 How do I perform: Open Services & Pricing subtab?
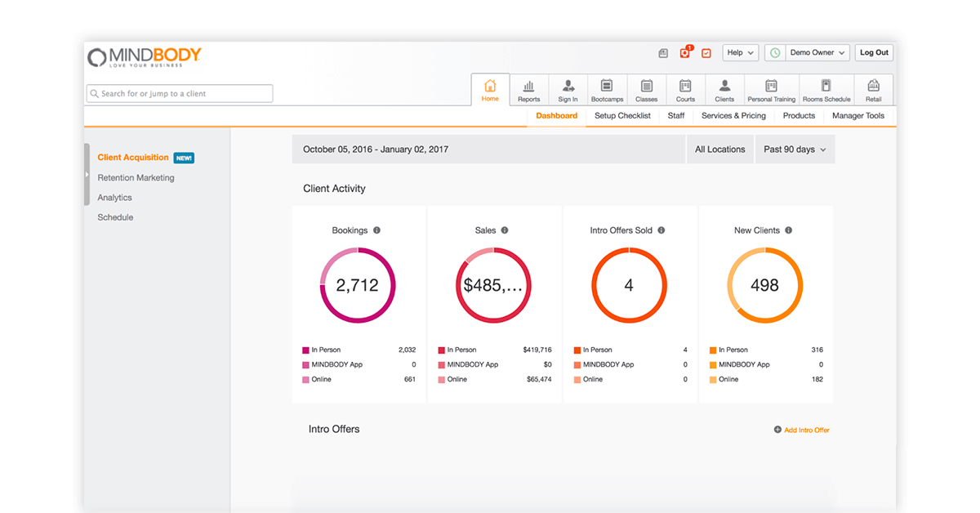(x=733, y=116)
